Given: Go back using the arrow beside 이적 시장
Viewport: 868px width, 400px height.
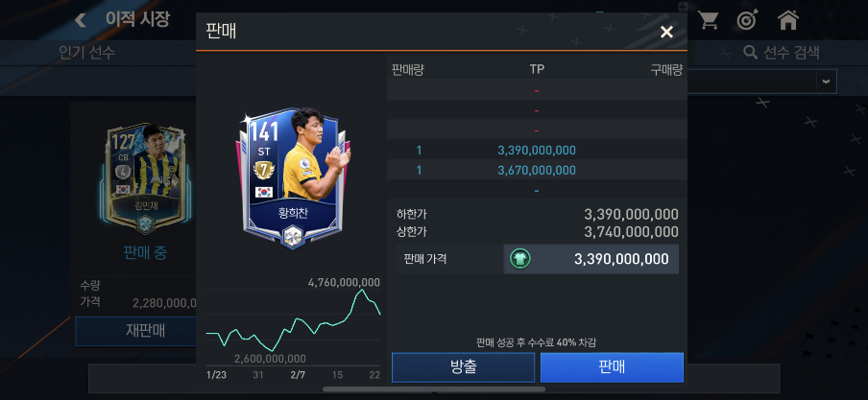Looking at the screenshot, I should click(81, 20).
